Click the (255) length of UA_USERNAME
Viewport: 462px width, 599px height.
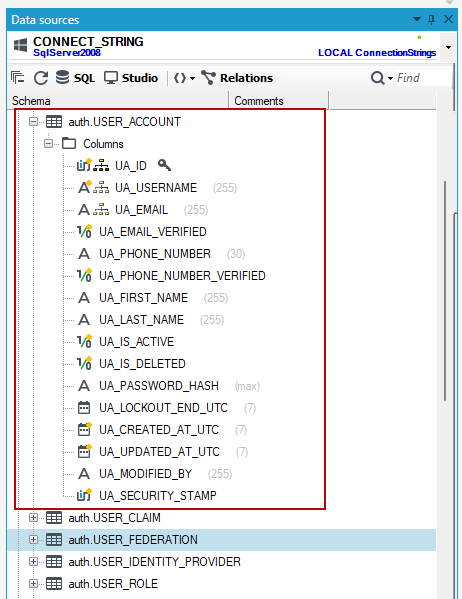tap(225, 188)
